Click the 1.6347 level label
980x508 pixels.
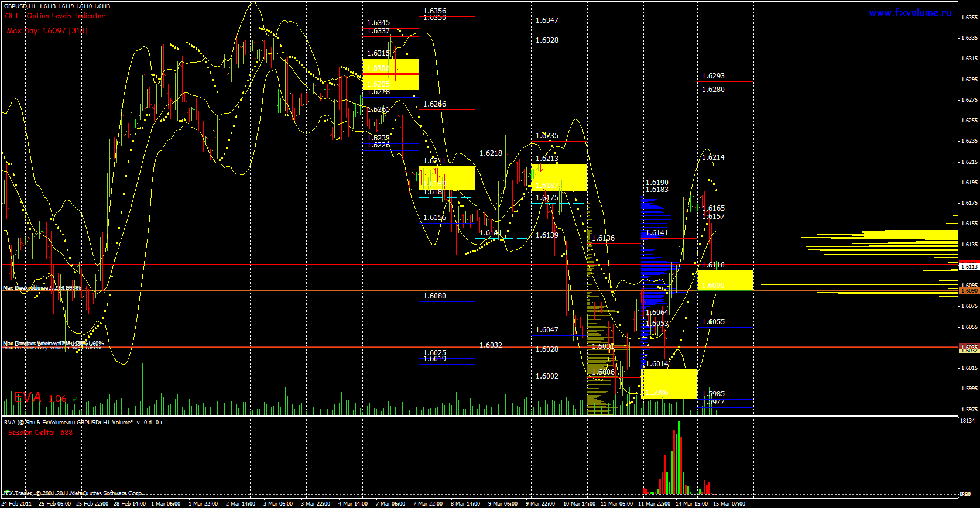tap(547, 20)
